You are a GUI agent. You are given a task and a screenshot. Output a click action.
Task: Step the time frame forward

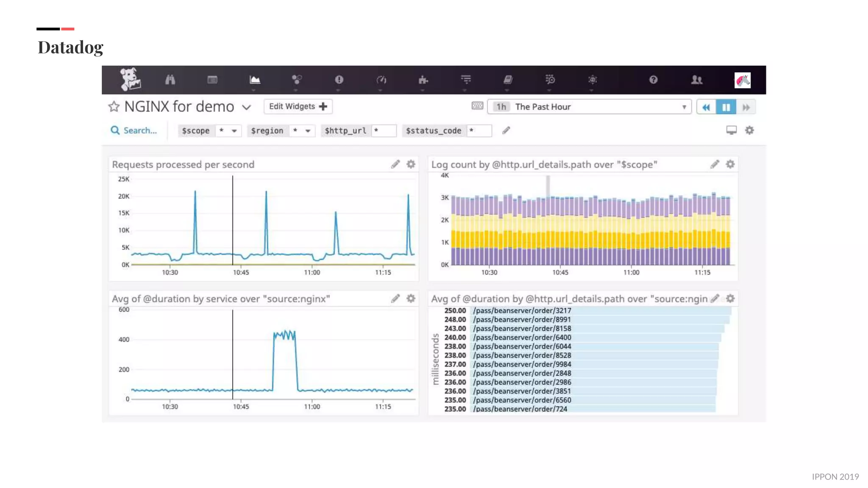click(746, 107)
